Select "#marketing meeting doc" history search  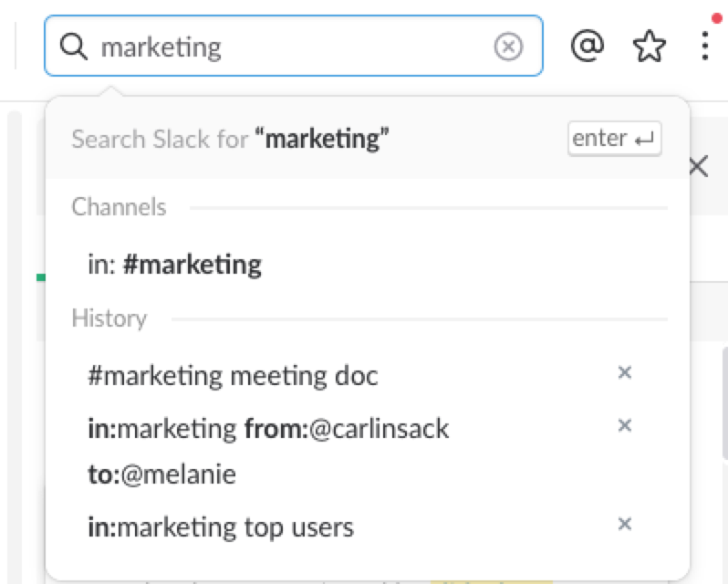(233, 375)
